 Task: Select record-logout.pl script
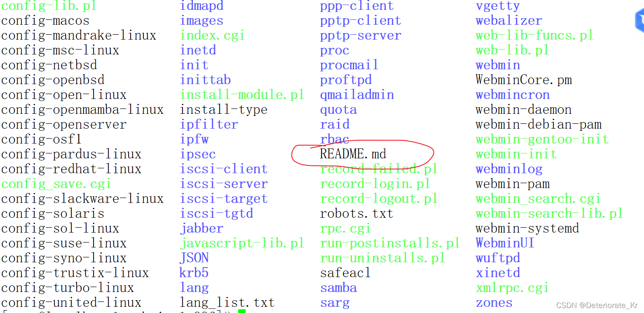[x=379, y=199]
